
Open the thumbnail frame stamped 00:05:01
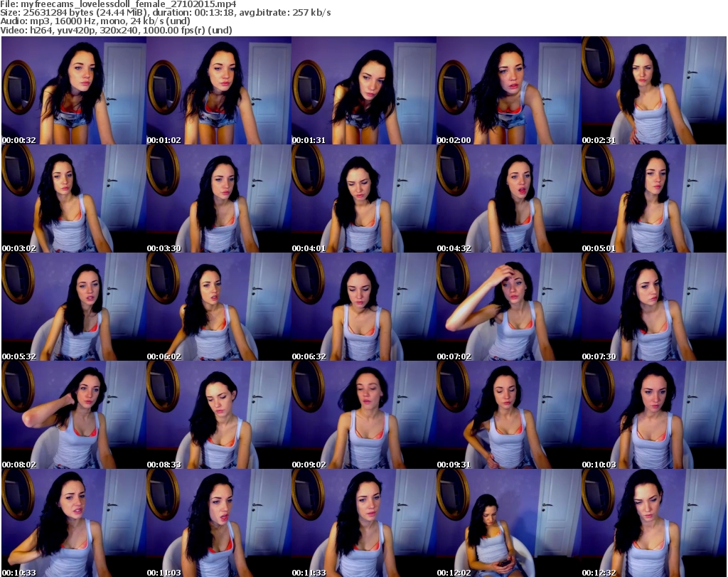pyautogui.click(x=654, y=198)
